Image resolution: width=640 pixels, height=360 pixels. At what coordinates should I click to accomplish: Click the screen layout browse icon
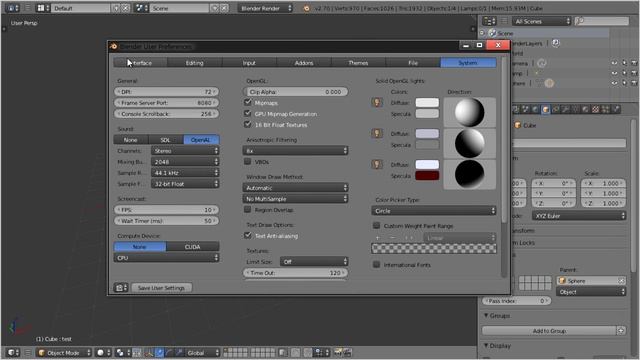click(42, 8)
